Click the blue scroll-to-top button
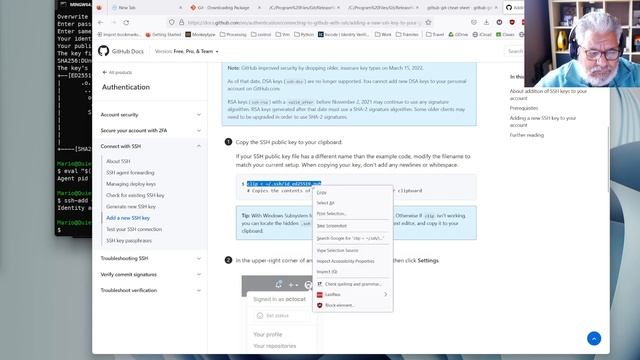Screen dimensions: 640x360 click(594, 338)
